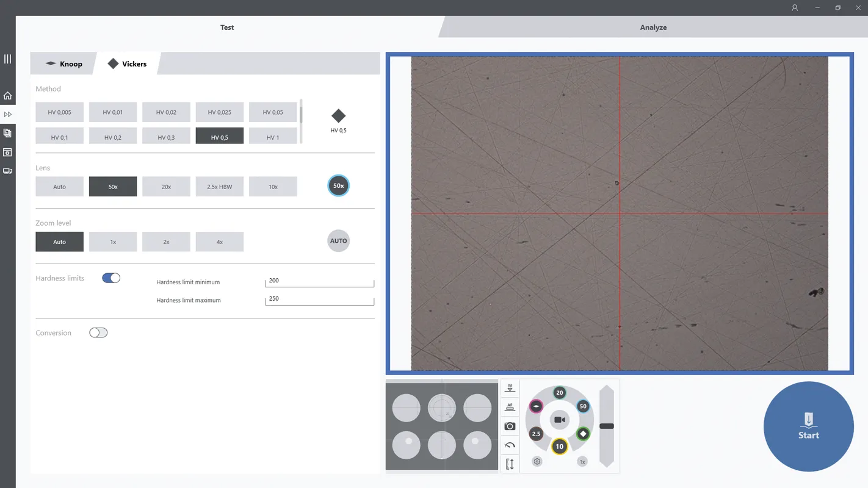Select the Vickers diamond indenter on the turret
Viewport: 868px width, 488px height.
(583, 434)
